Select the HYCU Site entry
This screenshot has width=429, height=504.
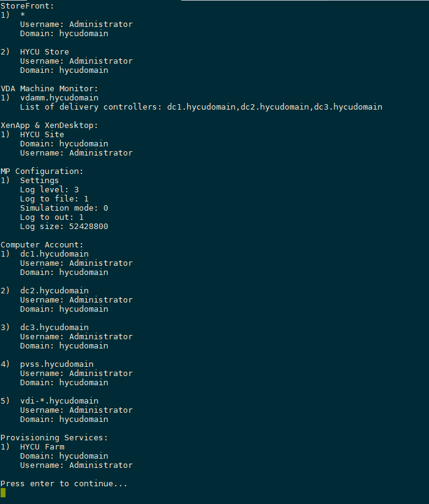click(x=42, y=134)
